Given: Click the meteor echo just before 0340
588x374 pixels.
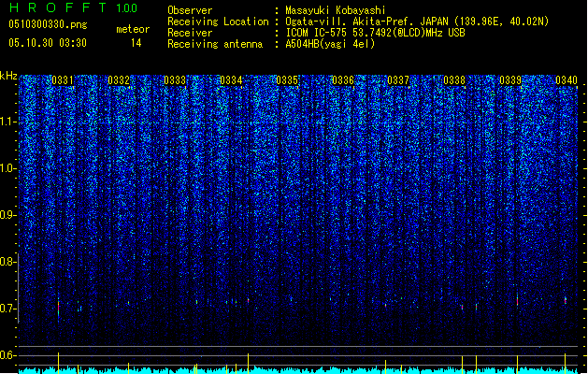Looking at the screenshot, I should click(566, 300).
